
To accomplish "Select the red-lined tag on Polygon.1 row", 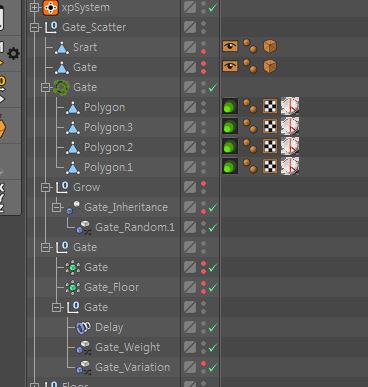I will 290,166.
